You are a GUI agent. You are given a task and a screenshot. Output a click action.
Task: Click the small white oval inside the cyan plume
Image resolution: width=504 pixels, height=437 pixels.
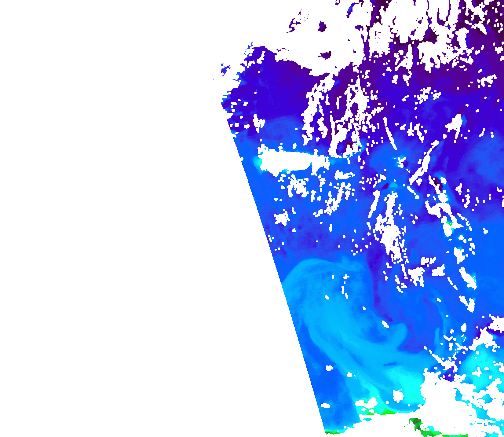coord(329,368)
